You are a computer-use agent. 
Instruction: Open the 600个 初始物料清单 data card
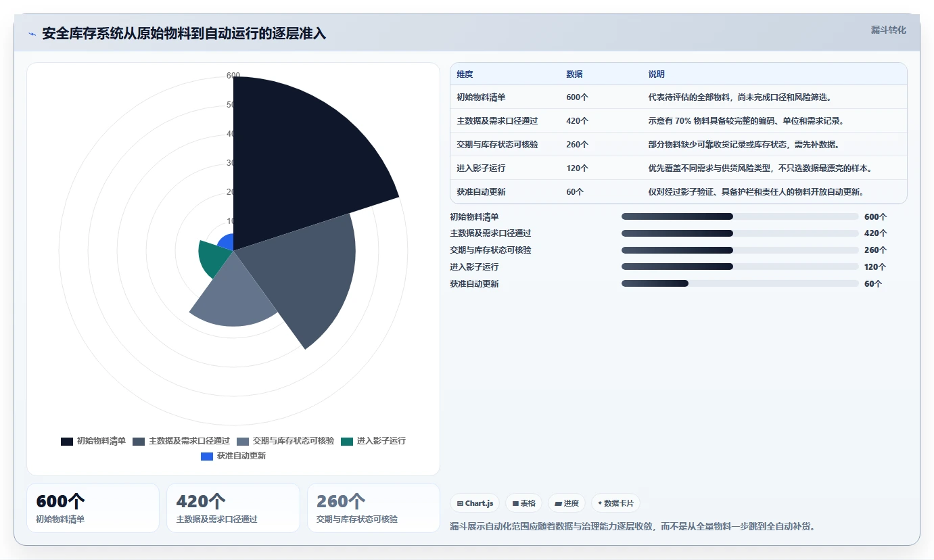tap(93, 508)
